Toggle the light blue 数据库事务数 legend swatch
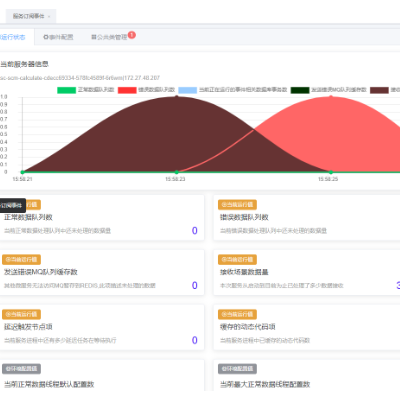This screenshot has width=400, height=400. pyautogui.click(x=188, y=90)
